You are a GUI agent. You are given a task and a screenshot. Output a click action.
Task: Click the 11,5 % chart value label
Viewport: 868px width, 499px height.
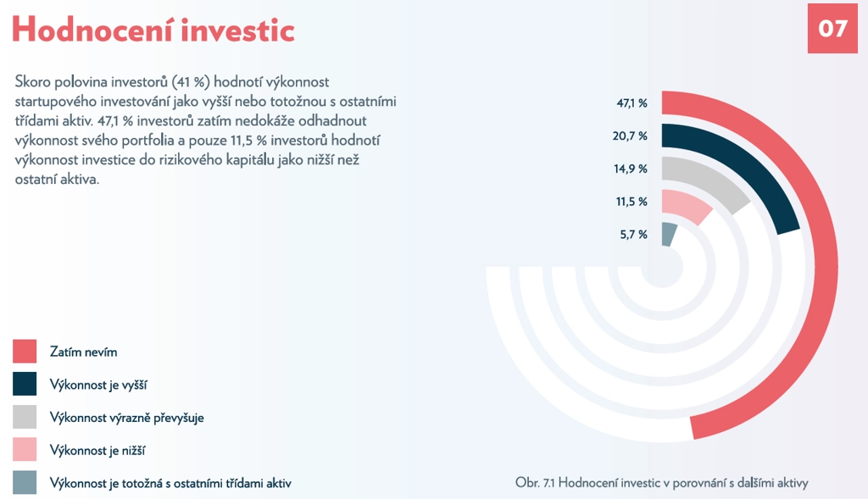632,202
